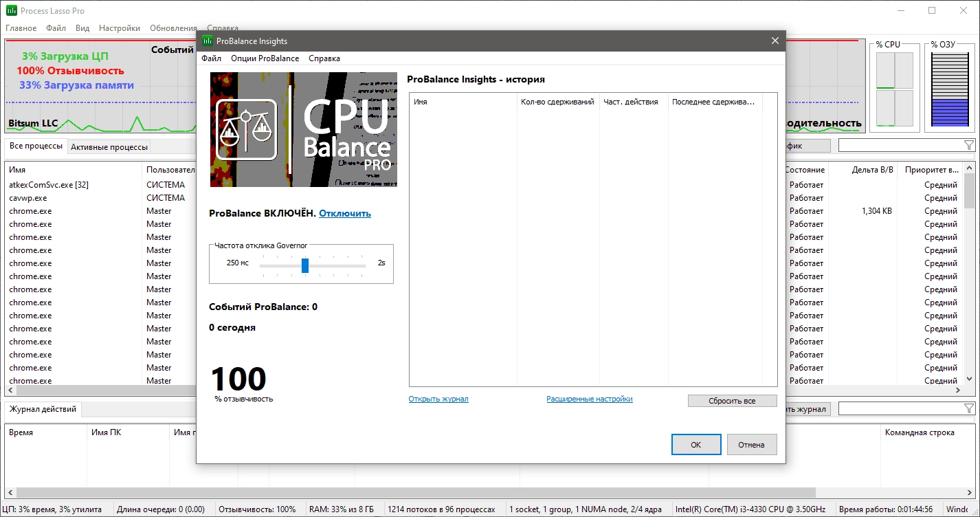This screenshot has width=980, height=517.
Task: Click the Governor response frequency slider thumb
Action: pyautogui.click(x=305, y=265)
